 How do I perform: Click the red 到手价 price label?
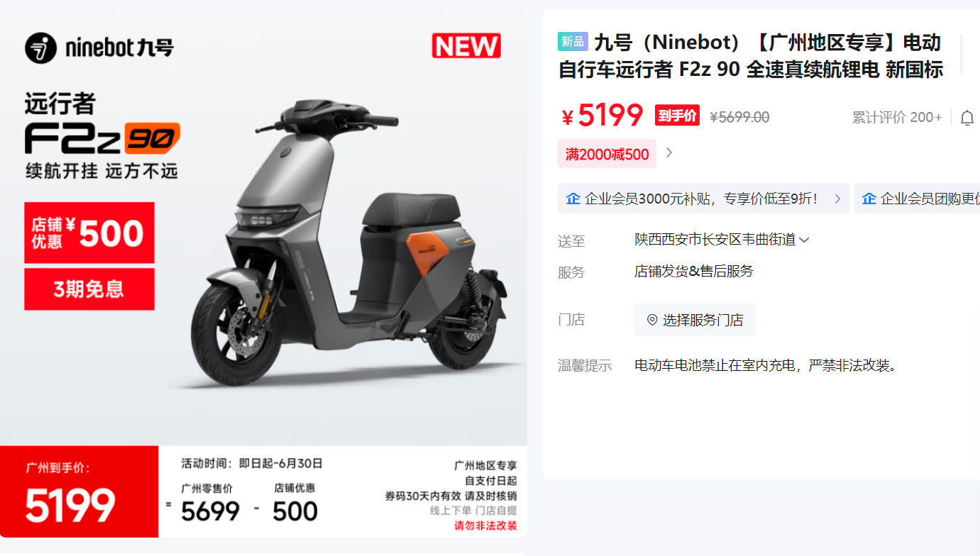click(x=677, y=116)
